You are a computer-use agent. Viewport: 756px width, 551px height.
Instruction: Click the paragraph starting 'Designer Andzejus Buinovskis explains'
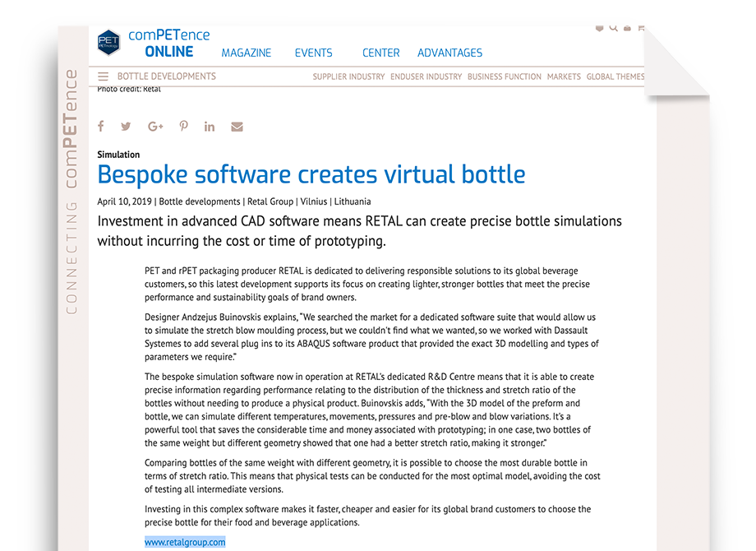(x=371, y=337)
